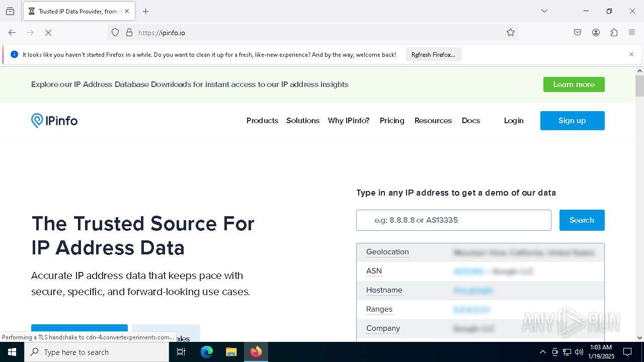Open the volume tray icon
Image resolution: width=644 pixels, height=362 pixels.
pos(579,352)
